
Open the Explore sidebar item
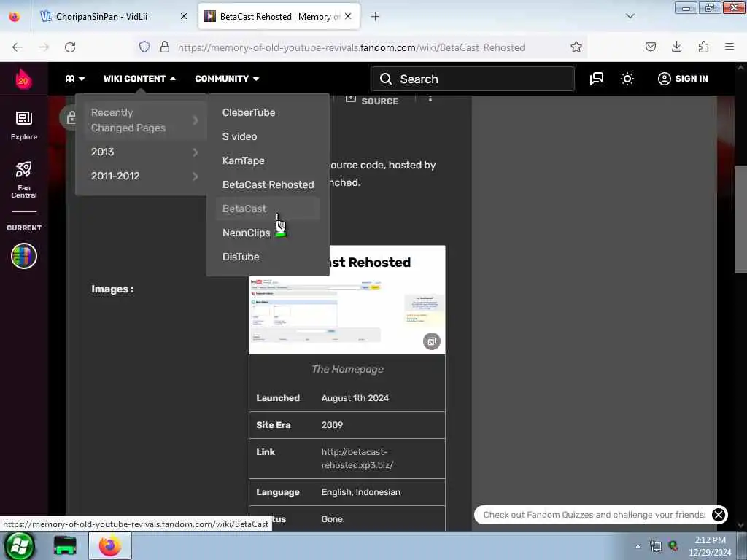click(24, 125)
